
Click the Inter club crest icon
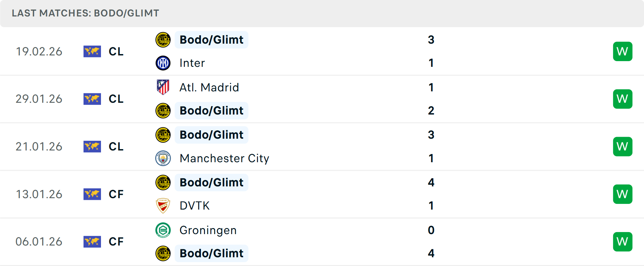tap(163, 63)
